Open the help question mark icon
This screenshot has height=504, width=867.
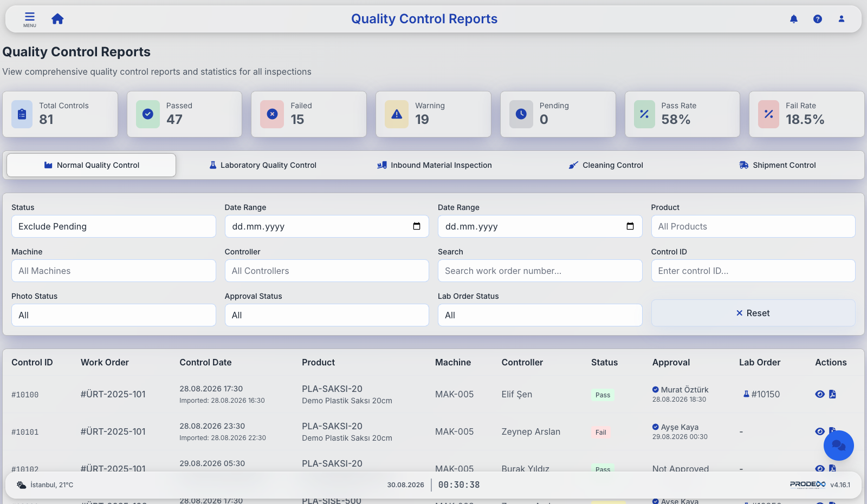point(818,19)
